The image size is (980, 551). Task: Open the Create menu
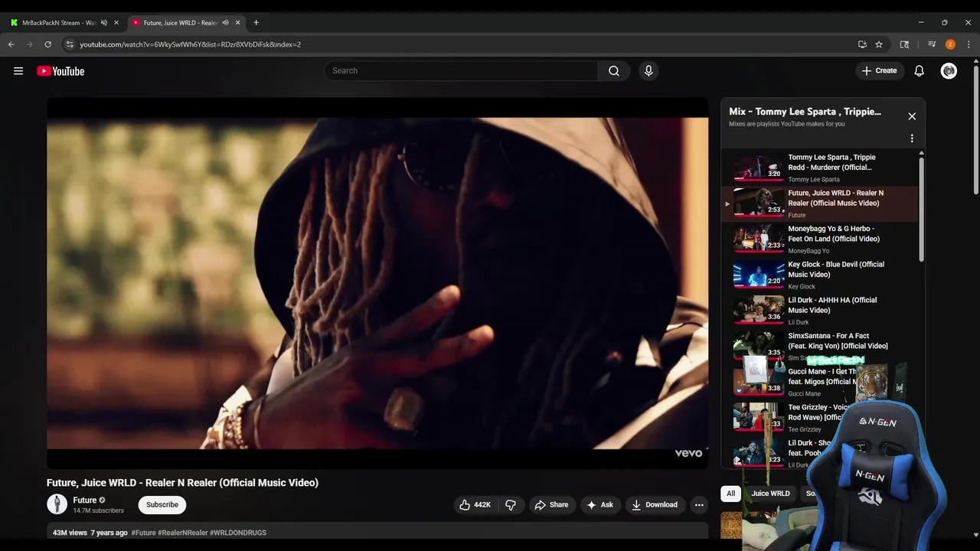(x=879, y=71)
